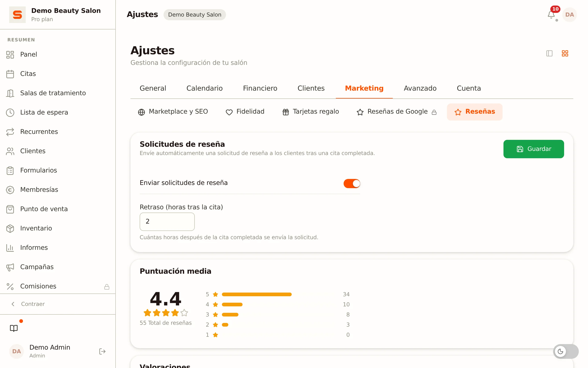Open Reseñas de Google subtab

tap(396, 112)
